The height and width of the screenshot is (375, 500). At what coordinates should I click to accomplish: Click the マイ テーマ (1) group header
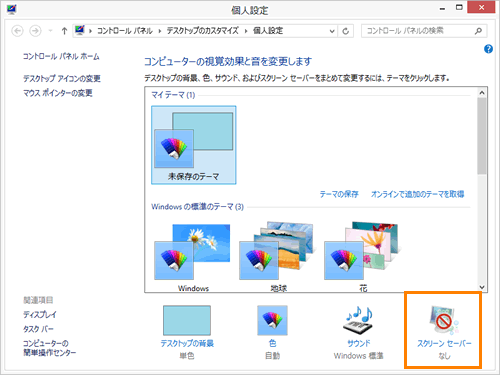pos(173,95)
